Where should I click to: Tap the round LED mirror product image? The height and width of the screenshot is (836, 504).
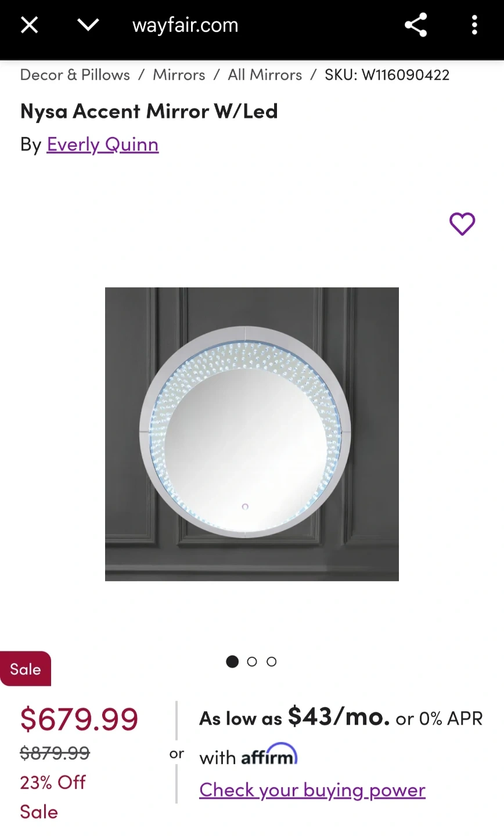tap(252, 434)
